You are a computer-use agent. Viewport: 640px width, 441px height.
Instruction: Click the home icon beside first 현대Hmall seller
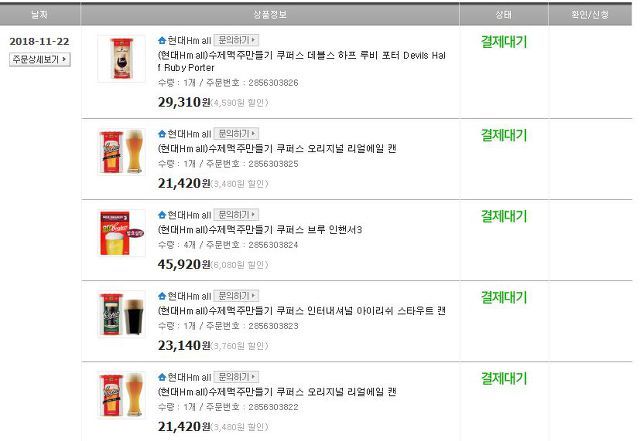click(x=162, y=40)
